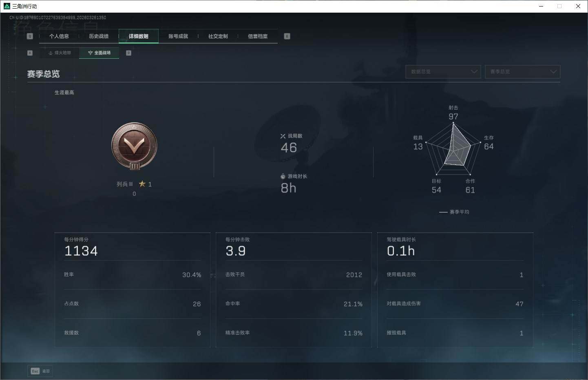Click the CN UID text
This screenshot has width=588, height=380.
tap(58, 18)
